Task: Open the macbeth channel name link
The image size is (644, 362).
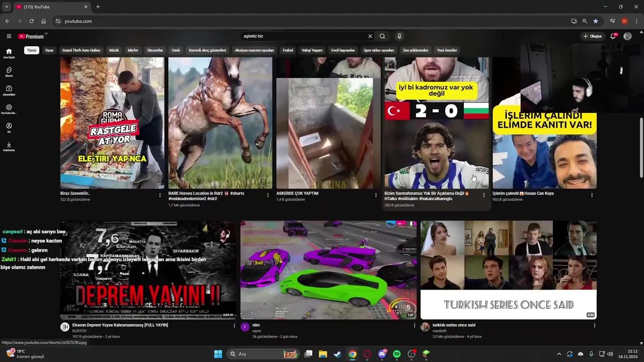Action: coord(440,331)
